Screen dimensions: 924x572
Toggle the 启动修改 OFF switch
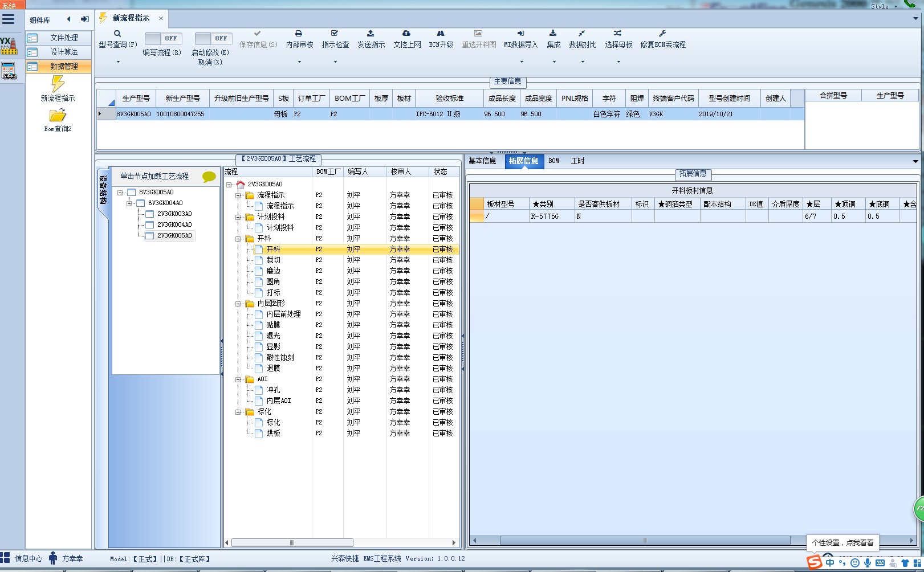(213, 38)
